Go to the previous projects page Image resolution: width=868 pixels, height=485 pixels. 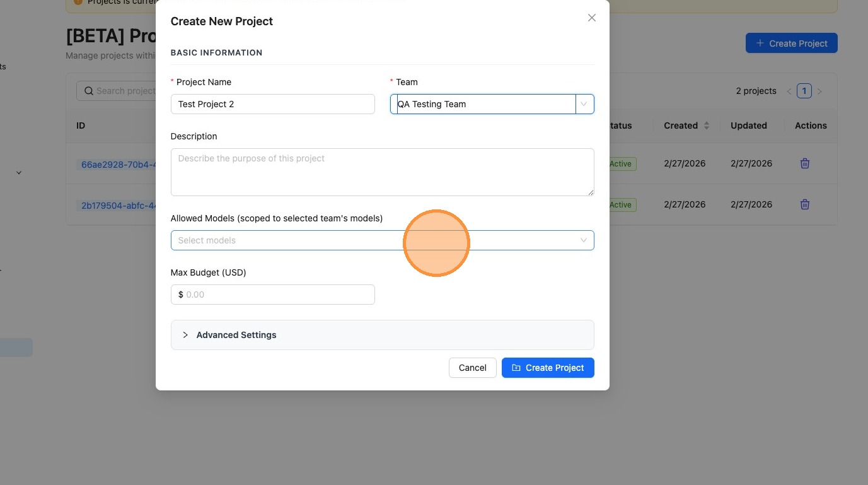[789, 91]
